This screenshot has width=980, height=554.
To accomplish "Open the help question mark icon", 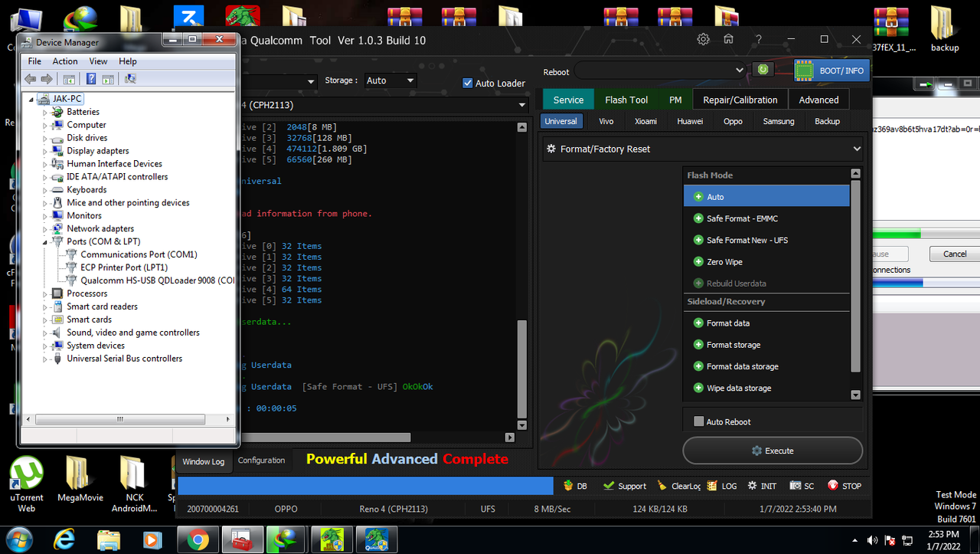I will [758, 39].
